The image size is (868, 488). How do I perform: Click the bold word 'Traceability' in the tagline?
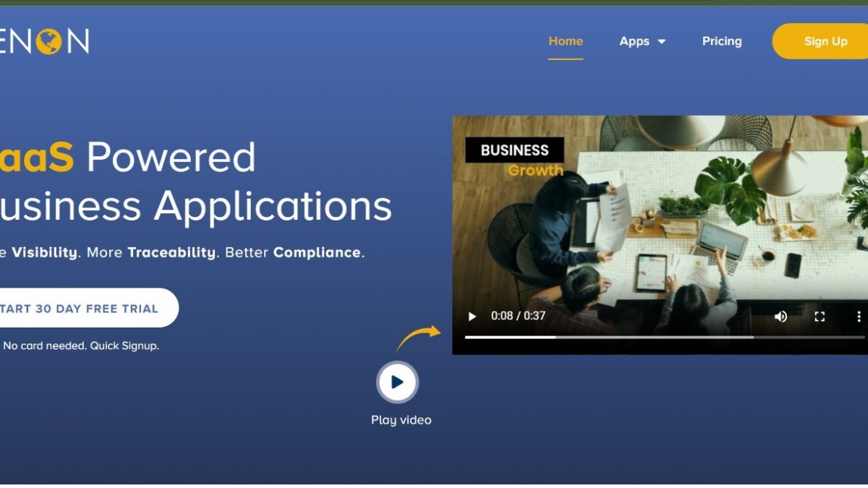click(x=171, y=252)
